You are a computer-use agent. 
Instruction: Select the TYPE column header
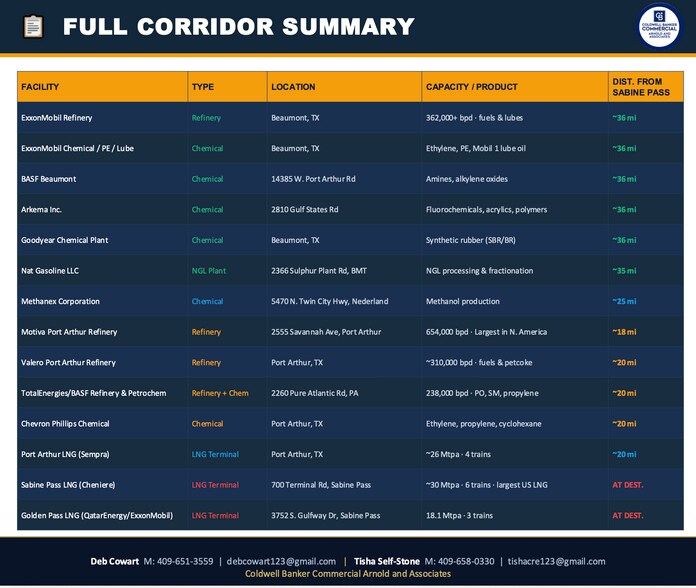pyautogui.click(x=203, y=87)
